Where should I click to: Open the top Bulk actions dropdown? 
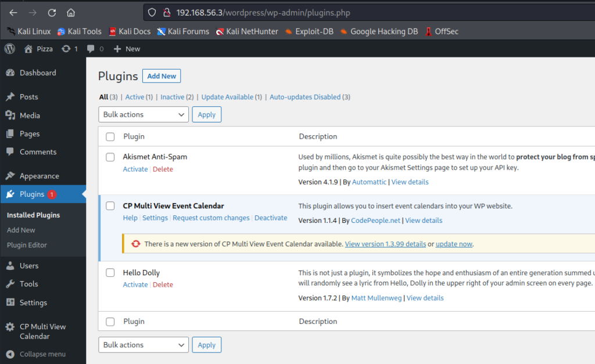pyautogui.click(x=144, y=114)
